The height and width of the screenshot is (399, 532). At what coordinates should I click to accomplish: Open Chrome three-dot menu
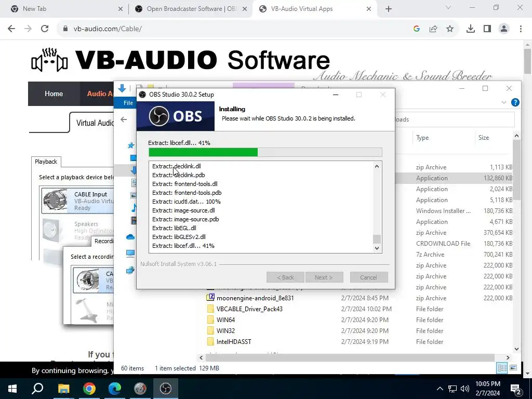click(521, 29)
